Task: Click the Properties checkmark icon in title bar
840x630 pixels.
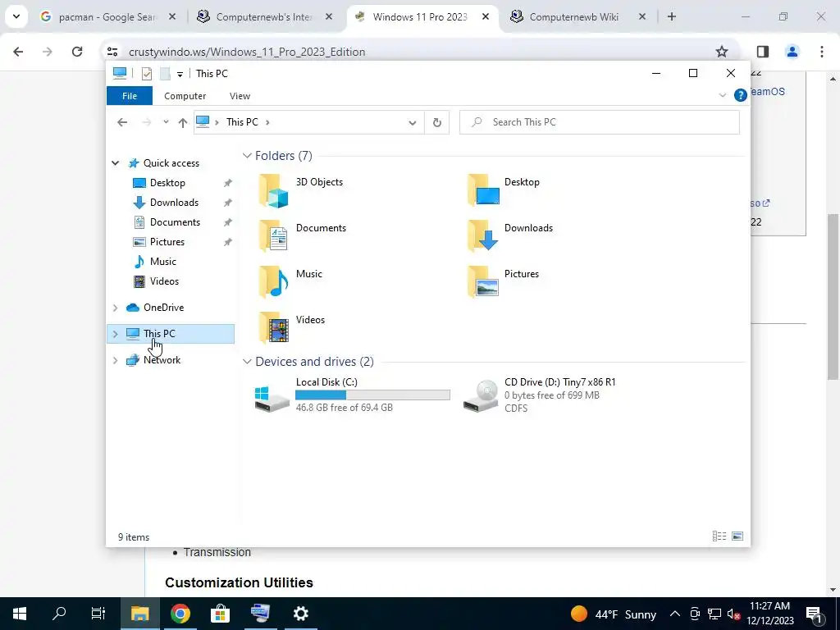Action: [x=146, y=73]
